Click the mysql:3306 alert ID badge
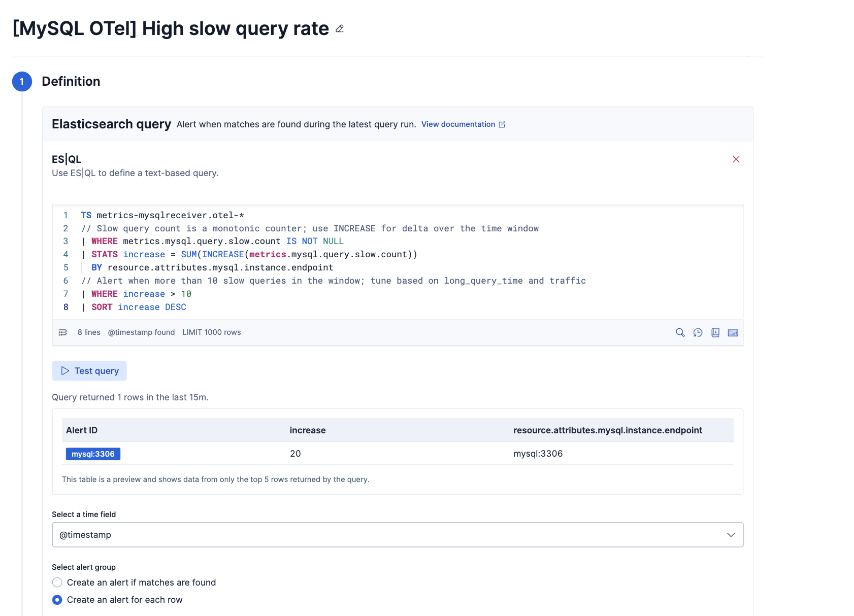This screenshot has width=854, height=616. (x=93, y=454)
